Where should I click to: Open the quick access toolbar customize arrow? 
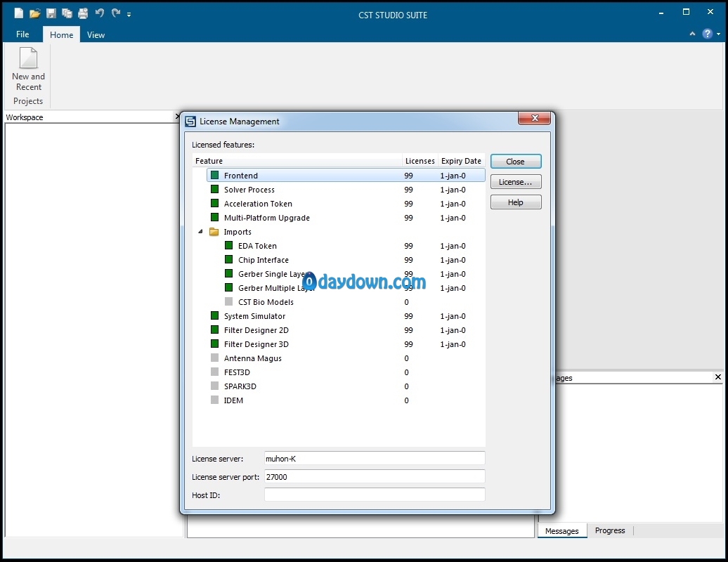pyautogui.click(x=129, y=15)
